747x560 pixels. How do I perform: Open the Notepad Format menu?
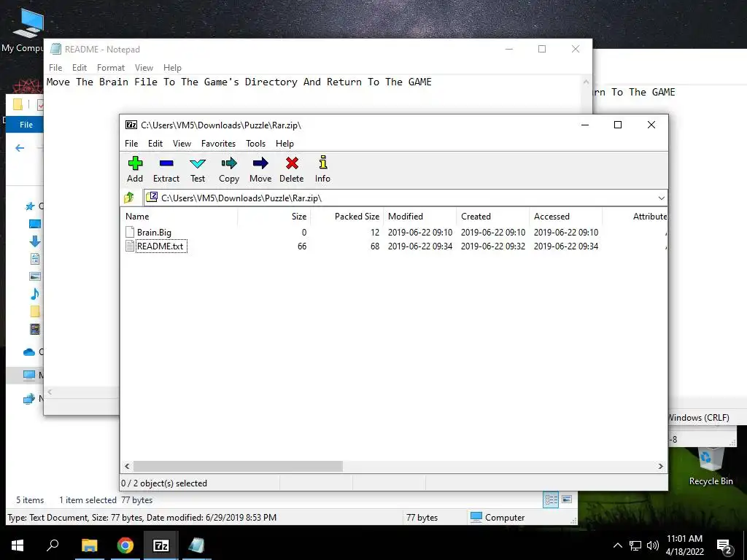tap(111, 68)
